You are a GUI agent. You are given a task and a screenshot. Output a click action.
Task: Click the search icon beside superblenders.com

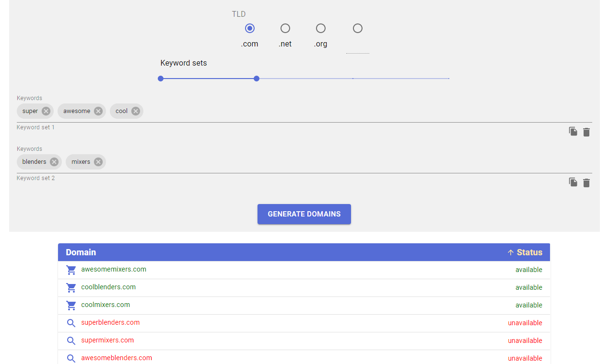[71, 323]
